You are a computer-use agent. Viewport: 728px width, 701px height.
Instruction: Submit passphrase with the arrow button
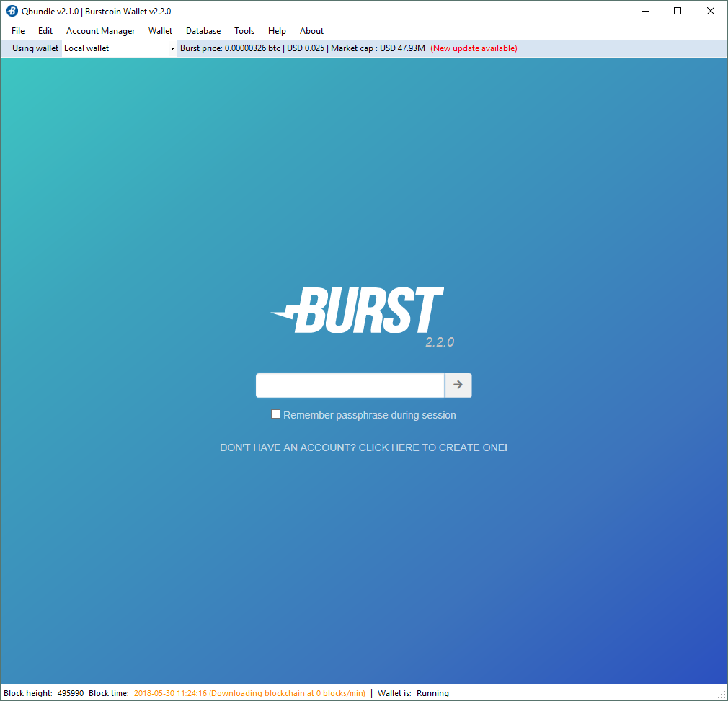click(x=458, y=385)
